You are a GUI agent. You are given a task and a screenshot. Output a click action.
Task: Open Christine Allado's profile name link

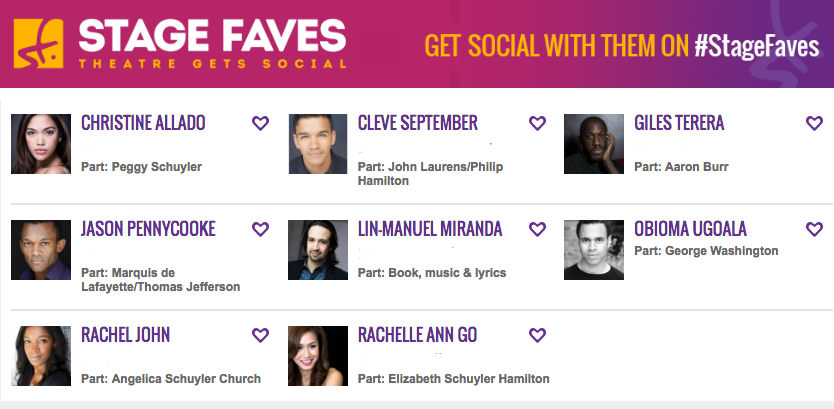click(x=143, y=123)
